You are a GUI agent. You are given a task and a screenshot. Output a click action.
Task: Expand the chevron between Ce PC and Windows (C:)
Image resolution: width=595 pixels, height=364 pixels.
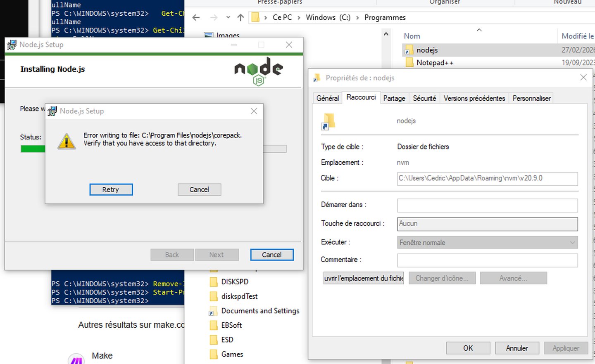(x=299, y=17)
